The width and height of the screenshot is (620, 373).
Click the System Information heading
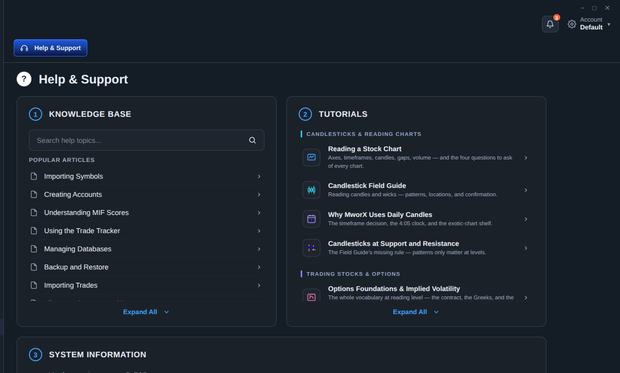point(97,354)
